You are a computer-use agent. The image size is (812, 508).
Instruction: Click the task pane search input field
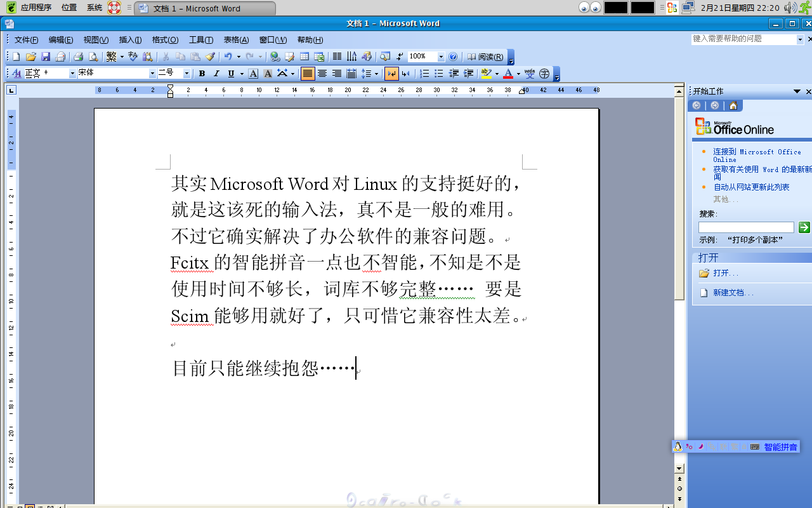(746, 227)
